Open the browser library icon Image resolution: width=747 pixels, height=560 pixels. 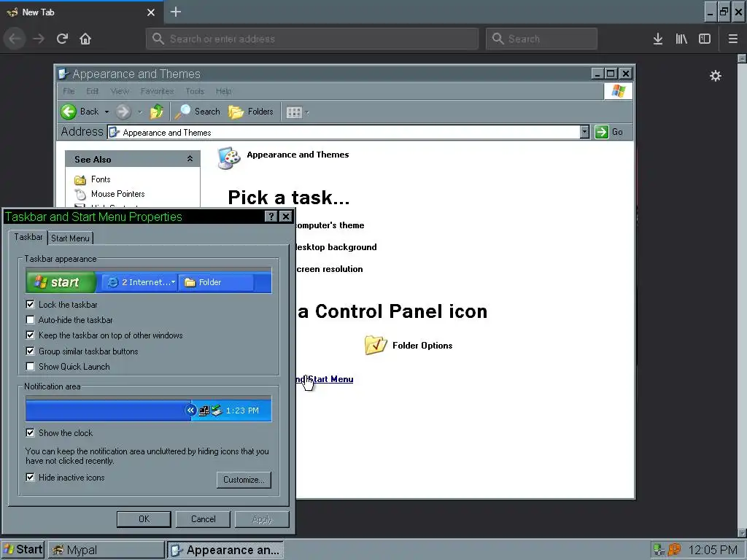[681, 39]
